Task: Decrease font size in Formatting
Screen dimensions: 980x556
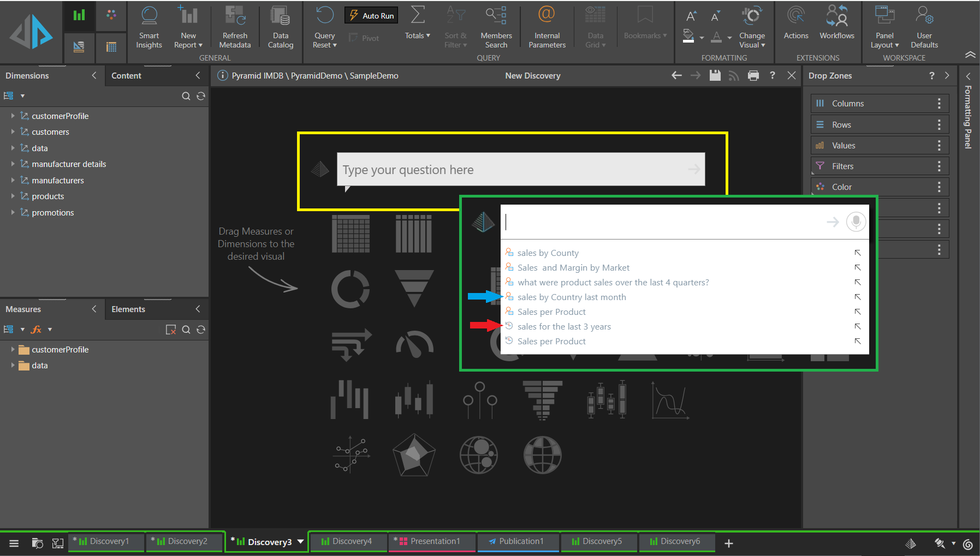Action: (x=715, y=16)
